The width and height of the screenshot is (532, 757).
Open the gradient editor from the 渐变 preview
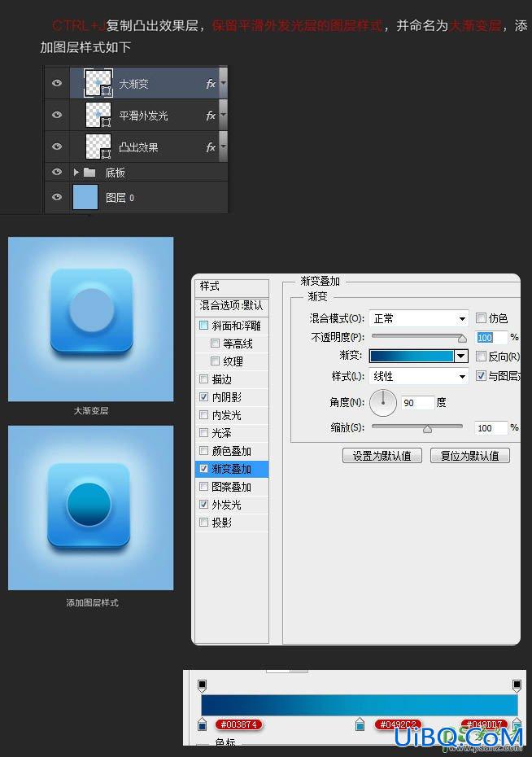[412, 357]
